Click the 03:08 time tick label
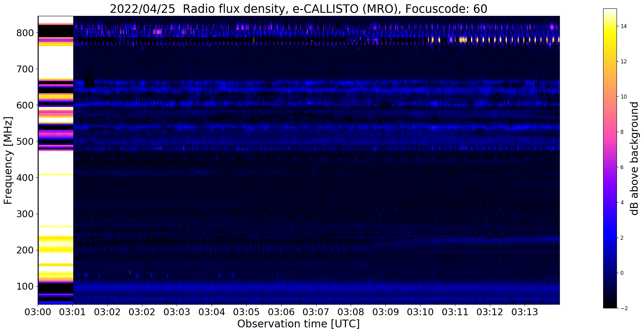The image size is (644, 333). [351, 312]
